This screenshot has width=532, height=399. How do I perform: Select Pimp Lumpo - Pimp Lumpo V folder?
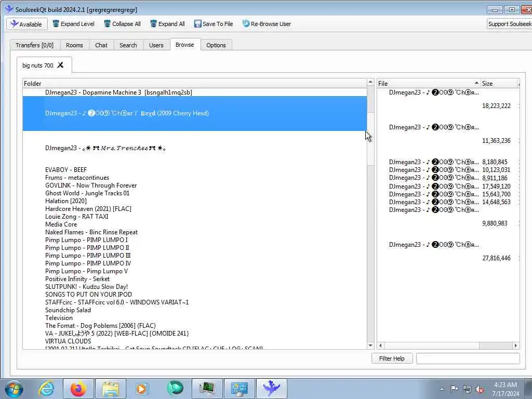coord(87,271)
